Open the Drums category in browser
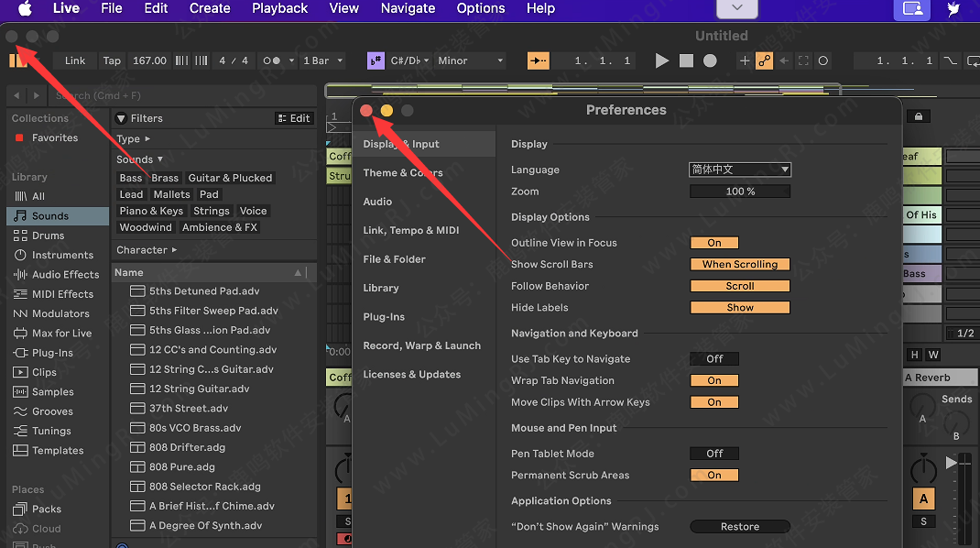This screenshot has width=980, height=548. coord(48,236)
